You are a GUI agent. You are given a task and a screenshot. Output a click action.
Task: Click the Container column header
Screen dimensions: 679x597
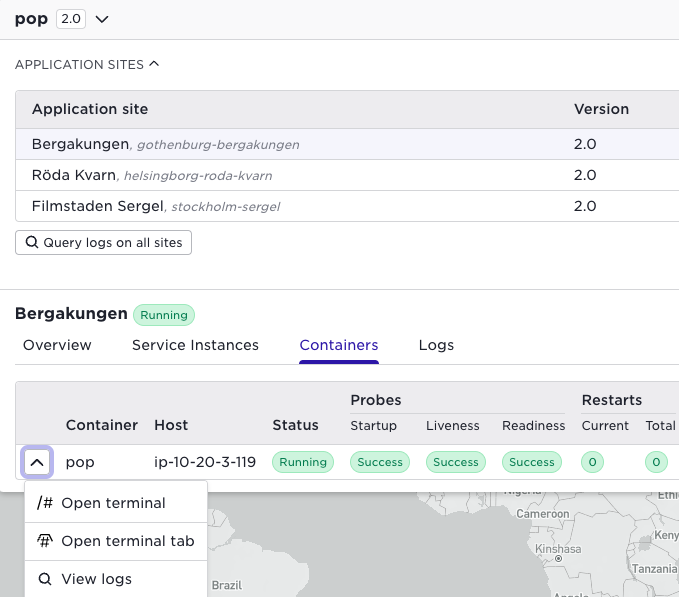pyautogui.click(x=102, y=425)
